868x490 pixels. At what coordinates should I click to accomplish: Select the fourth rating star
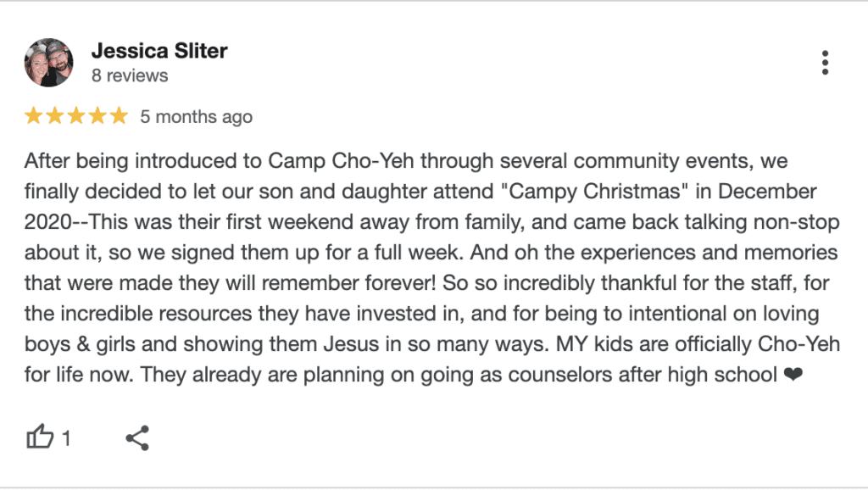tap(97, 116)
